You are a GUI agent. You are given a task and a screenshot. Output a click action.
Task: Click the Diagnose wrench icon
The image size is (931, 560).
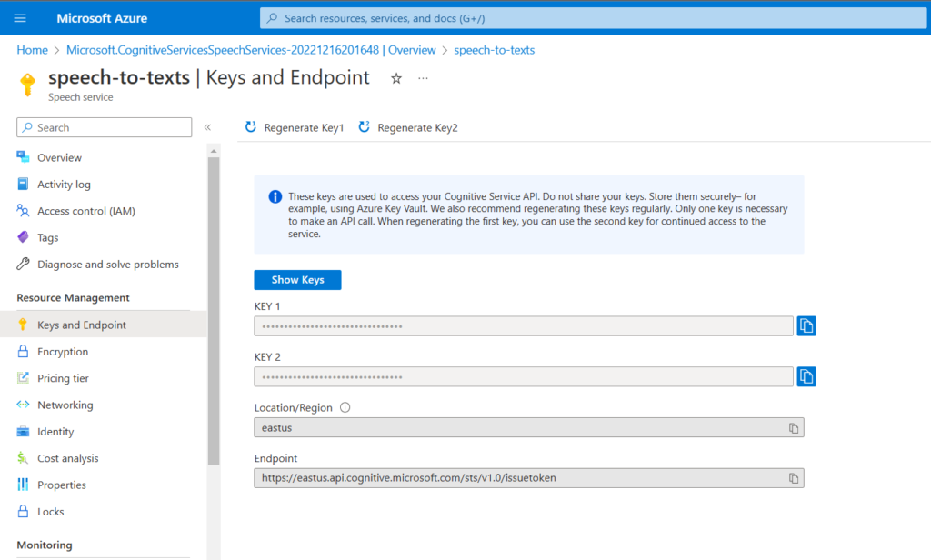(x=23, y=264)
